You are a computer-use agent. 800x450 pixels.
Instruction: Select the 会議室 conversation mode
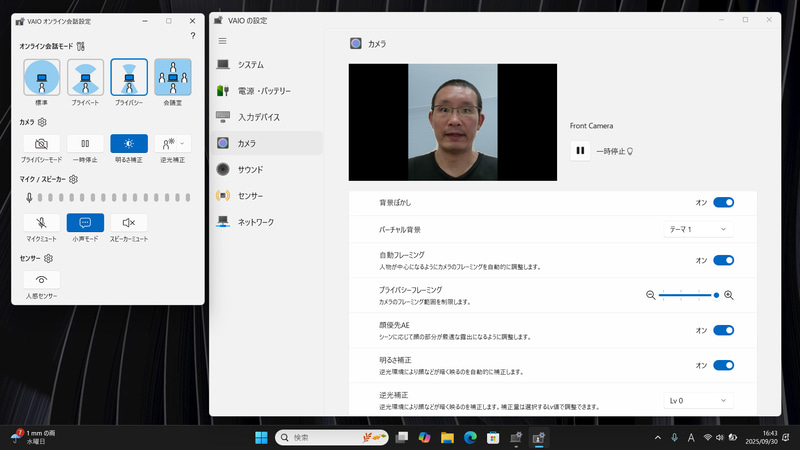173,77
